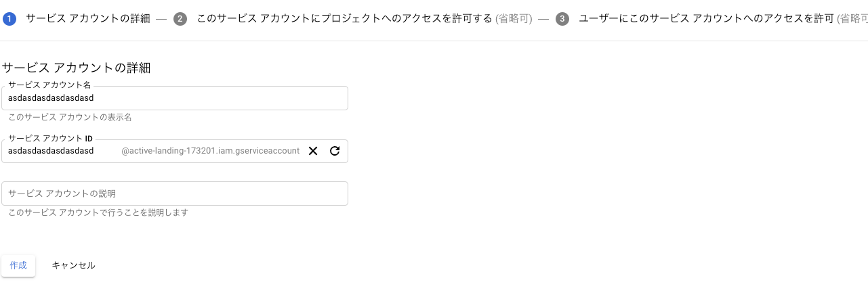
Task: Click the step 3 number circle
Action: pyautogui.click(x=562, y=19)
